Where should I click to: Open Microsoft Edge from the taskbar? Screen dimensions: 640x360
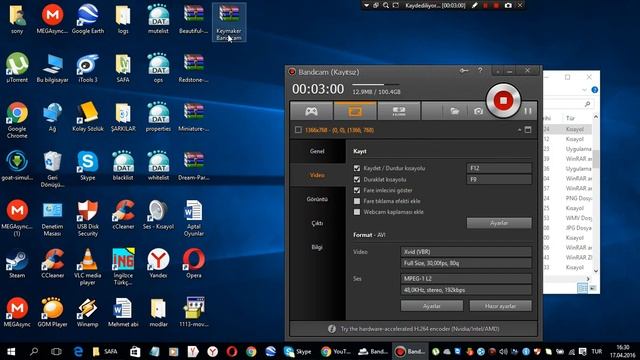(x=78, y=351)
